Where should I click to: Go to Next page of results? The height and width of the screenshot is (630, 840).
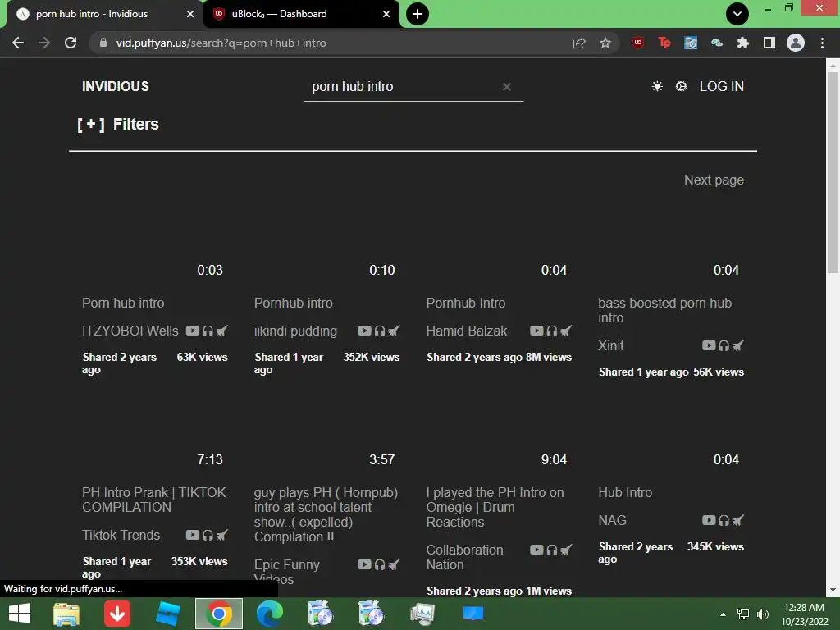714,180
